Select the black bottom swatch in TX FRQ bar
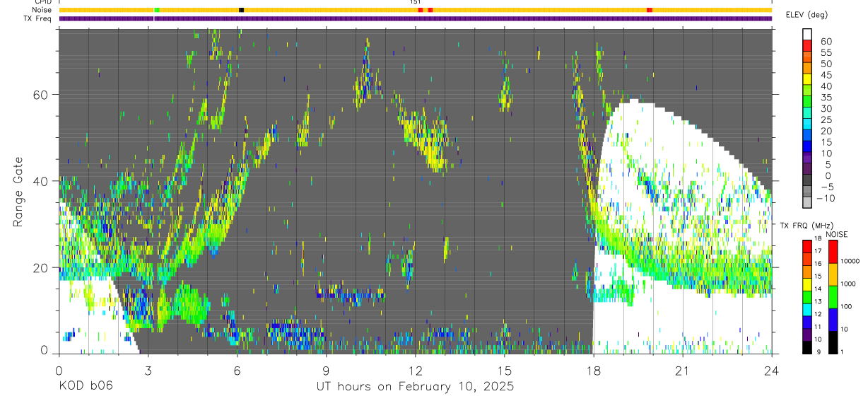 click(x=807, y=347)
